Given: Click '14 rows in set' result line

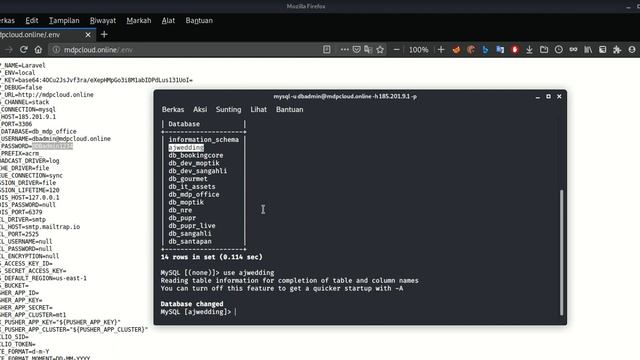Looking at the screenshot, I should click(211, 257).
